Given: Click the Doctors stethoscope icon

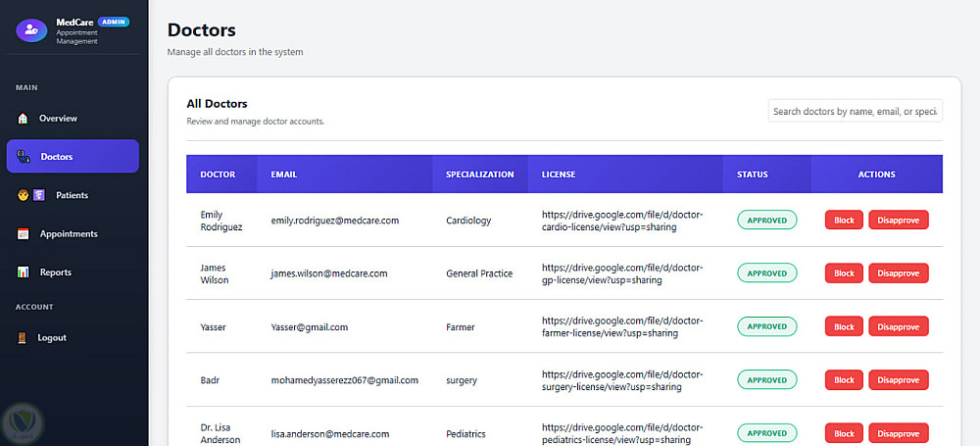Looking at the screenshot, I should [24, 157].
